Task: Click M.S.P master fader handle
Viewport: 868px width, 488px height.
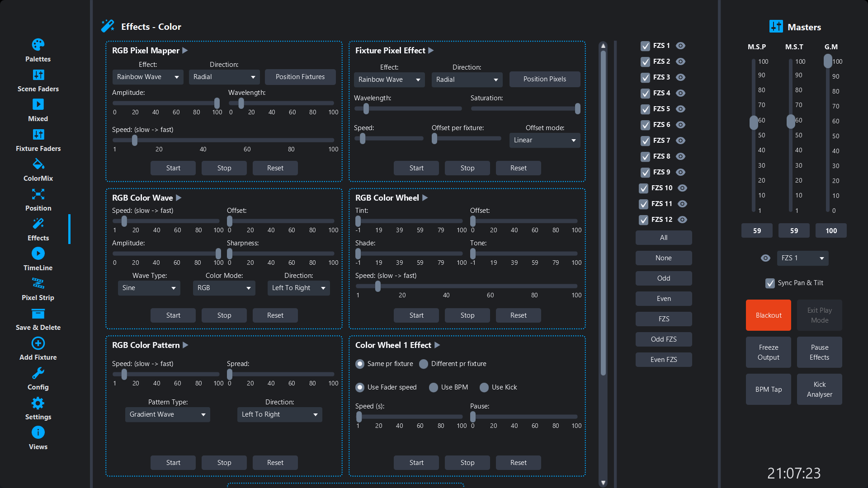Action: [754, 122]
